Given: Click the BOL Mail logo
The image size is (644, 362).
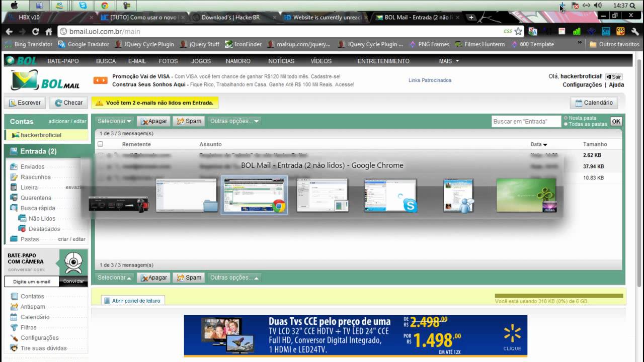Looking at the screenshot, I should [45, 81].
